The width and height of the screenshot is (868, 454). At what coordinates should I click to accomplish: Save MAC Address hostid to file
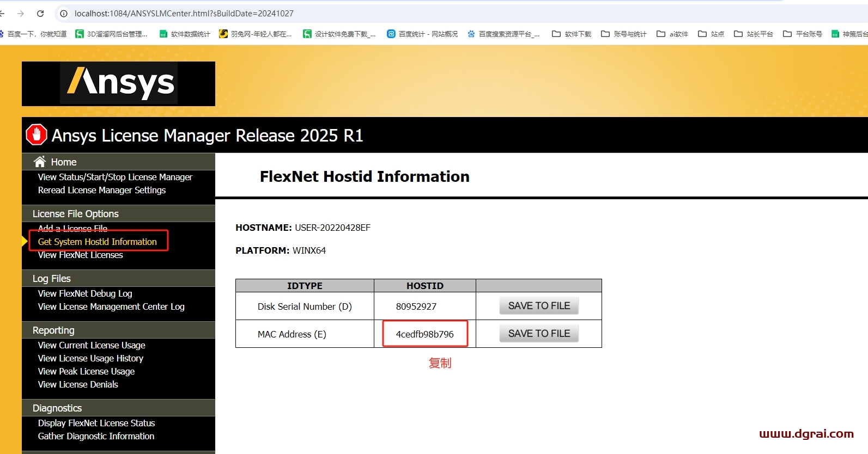click(539, 334)
